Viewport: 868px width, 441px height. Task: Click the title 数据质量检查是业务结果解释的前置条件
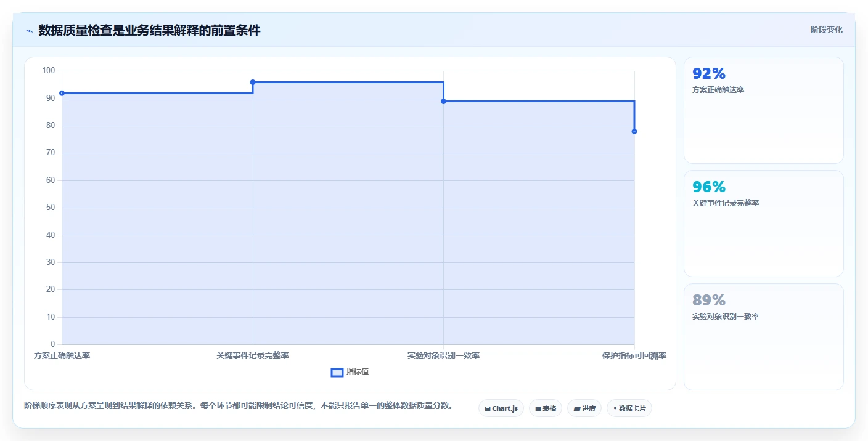pos(149,30)
